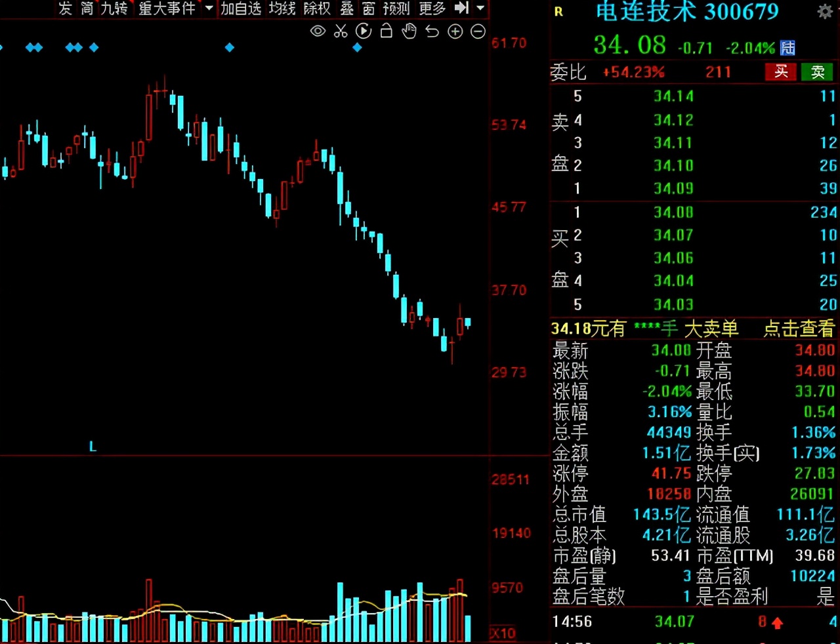The image size is (840, 644).
Task: Click the 跌停 price 27.03
Action: click(x=815, y=473)
